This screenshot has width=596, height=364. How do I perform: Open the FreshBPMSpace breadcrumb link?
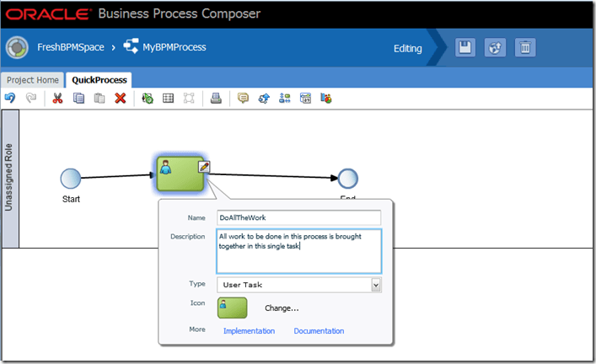pos(71,47)
